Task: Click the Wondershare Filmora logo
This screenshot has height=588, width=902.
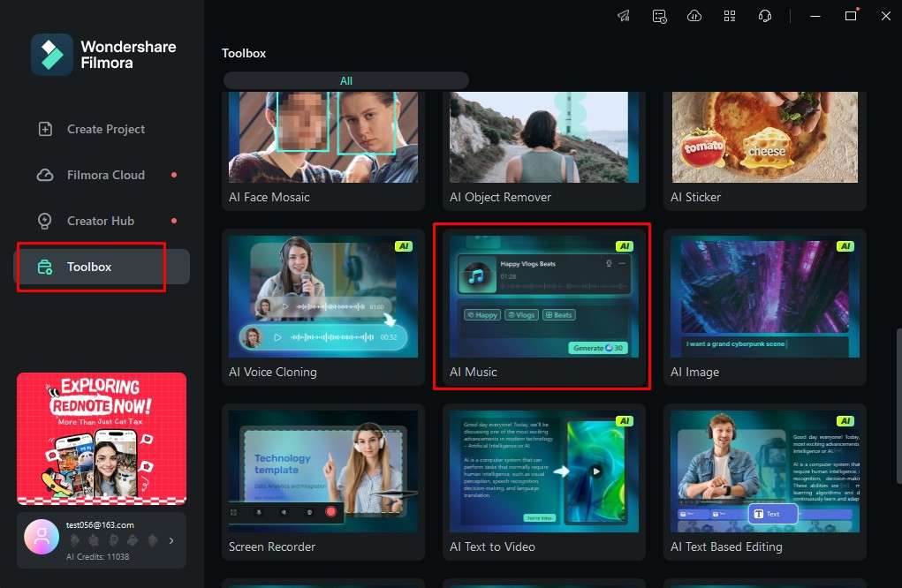Action: (52, 55)
